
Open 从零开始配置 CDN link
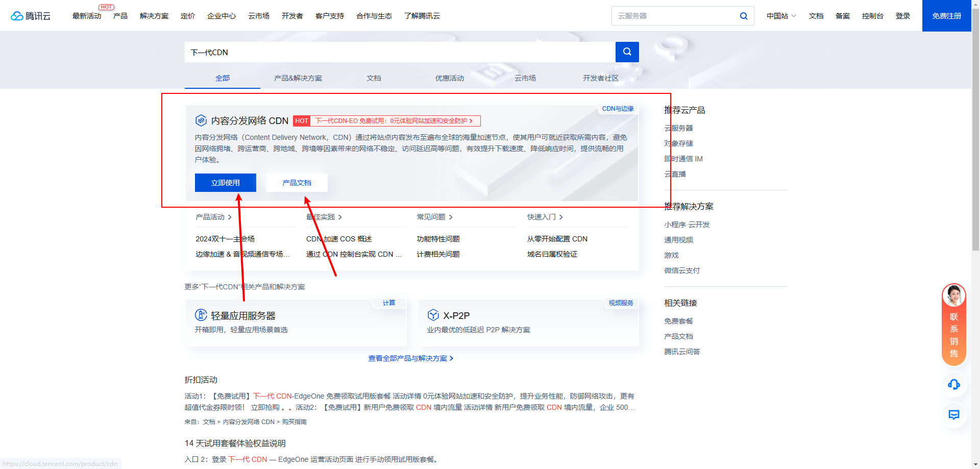tap(557, 239)
